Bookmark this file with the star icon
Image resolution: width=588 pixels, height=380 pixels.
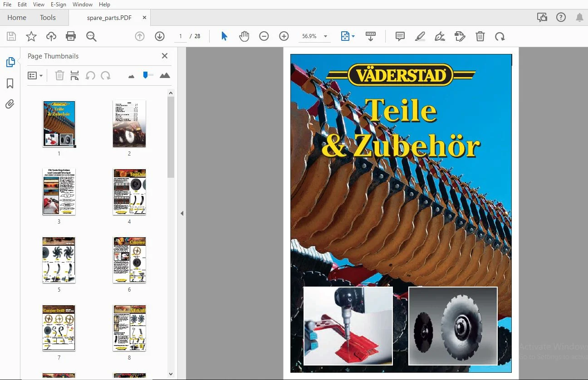(31, 37)
